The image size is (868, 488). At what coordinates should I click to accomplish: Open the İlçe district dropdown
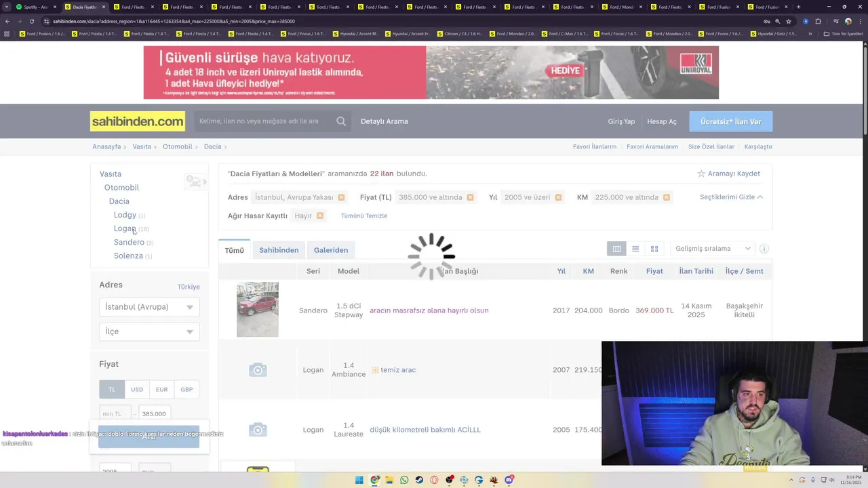pos(149,331)
